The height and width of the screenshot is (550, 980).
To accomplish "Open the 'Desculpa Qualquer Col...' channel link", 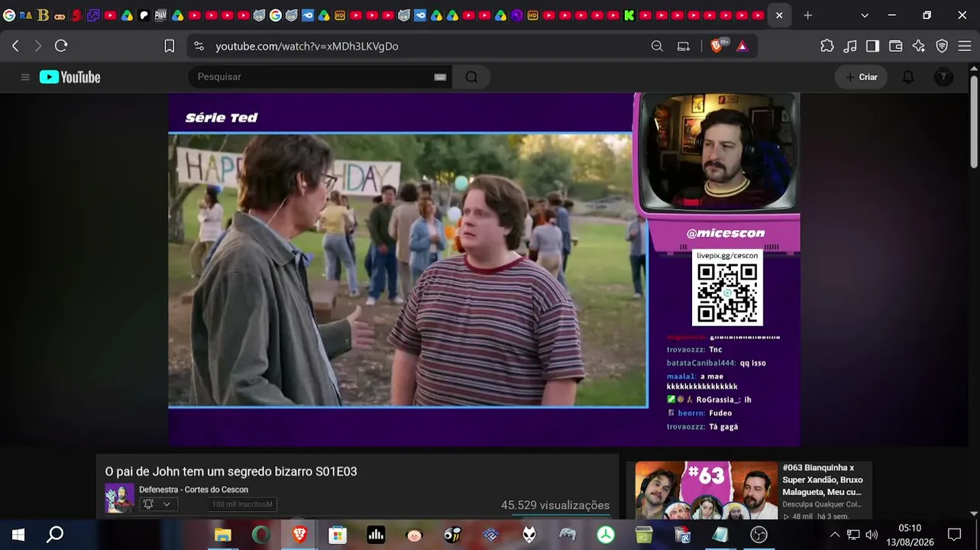I will click(x=822, y=504).
